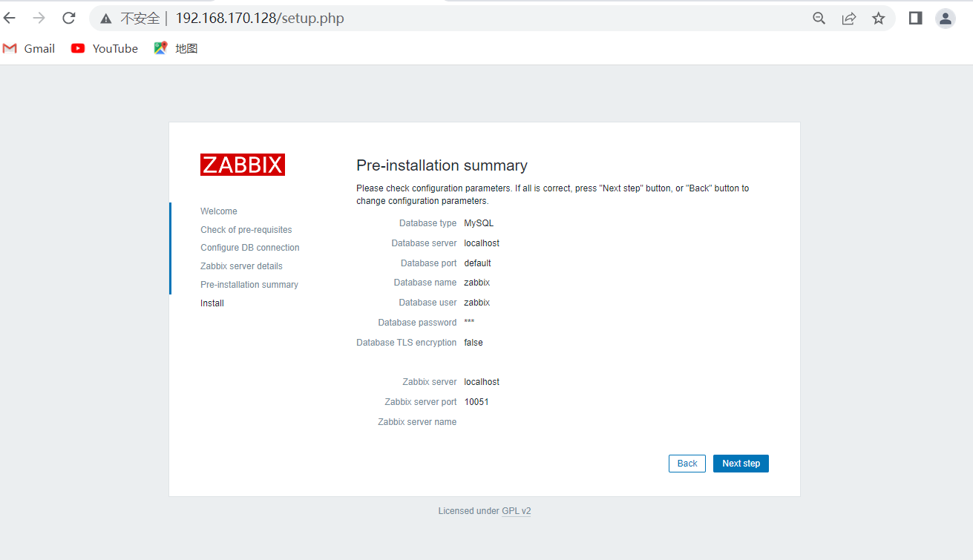The width and height of the screenshot is (973, 560).
Task: Focus the address bar URL
Action: click(260, 18)
